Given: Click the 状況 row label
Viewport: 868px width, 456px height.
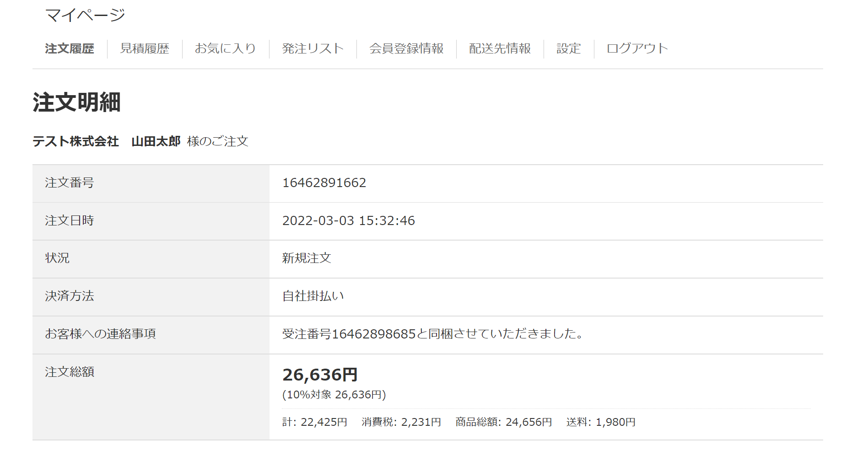Looking at the screenshot, I should tap(57, 258).
